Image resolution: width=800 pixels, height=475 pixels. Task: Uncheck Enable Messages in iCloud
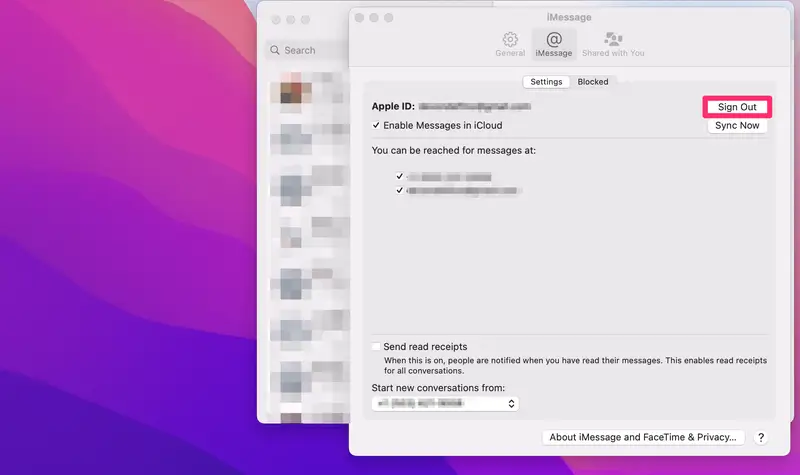(x=376, y=125)
